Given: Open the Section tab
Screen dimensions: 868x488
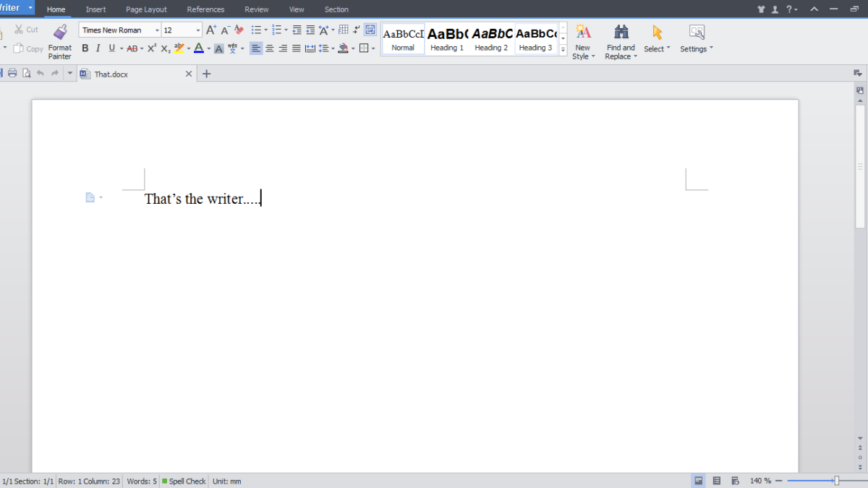Looking at the screenshot, I should 336,9.
